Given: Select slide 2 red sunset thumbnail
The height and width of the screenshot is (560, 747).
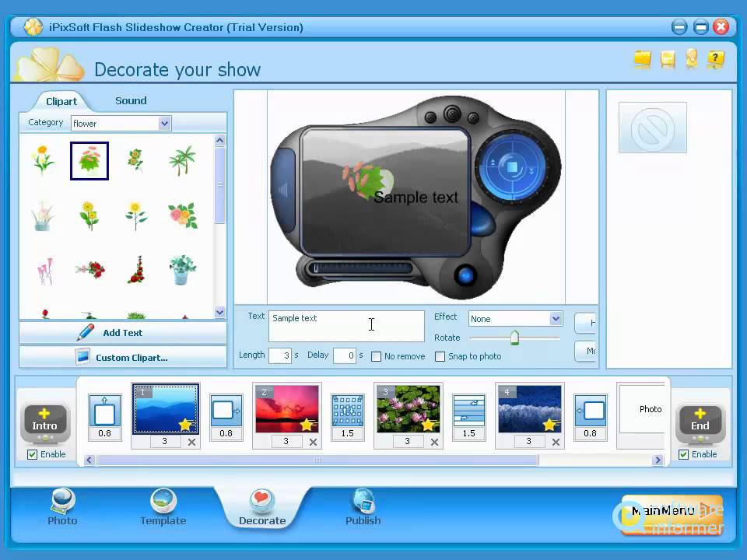Looking at the screenshot, I should pos(287,408).
